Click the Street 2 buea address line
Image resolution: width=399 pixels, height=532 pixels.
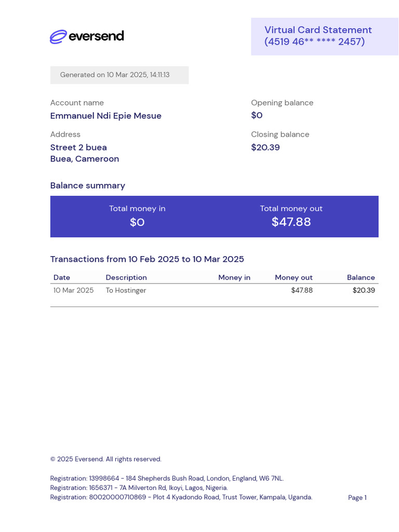coord(78,148)
